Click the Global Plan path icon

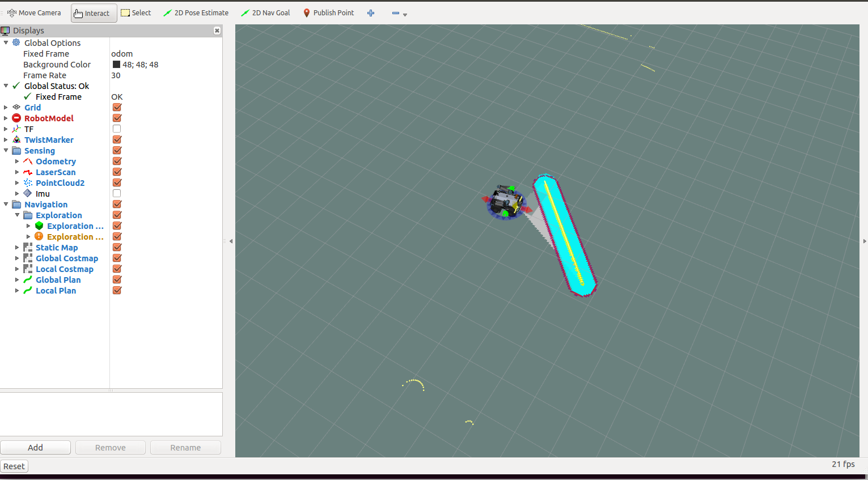point(28,279)
